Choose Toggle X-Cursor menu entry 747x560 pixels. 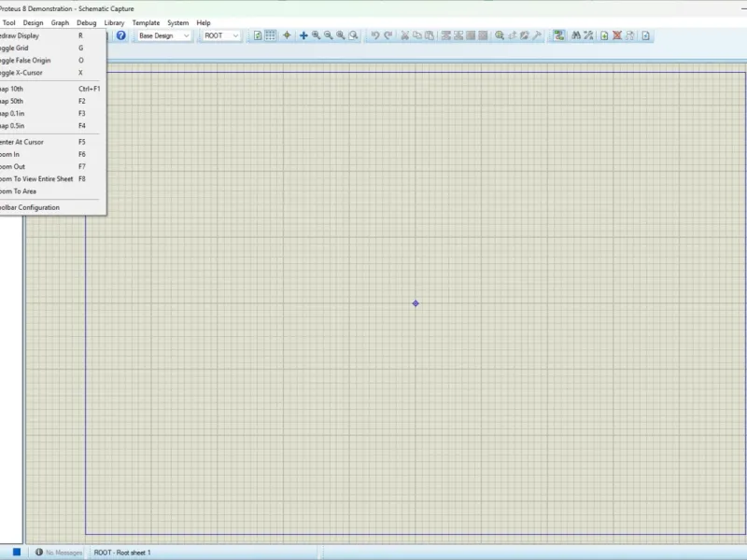pos(51,73)
